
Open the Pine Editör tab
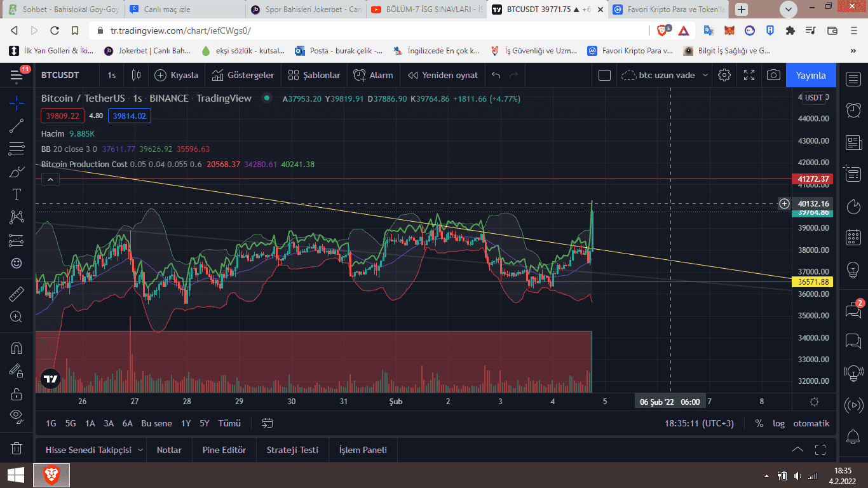coord(224,450)
